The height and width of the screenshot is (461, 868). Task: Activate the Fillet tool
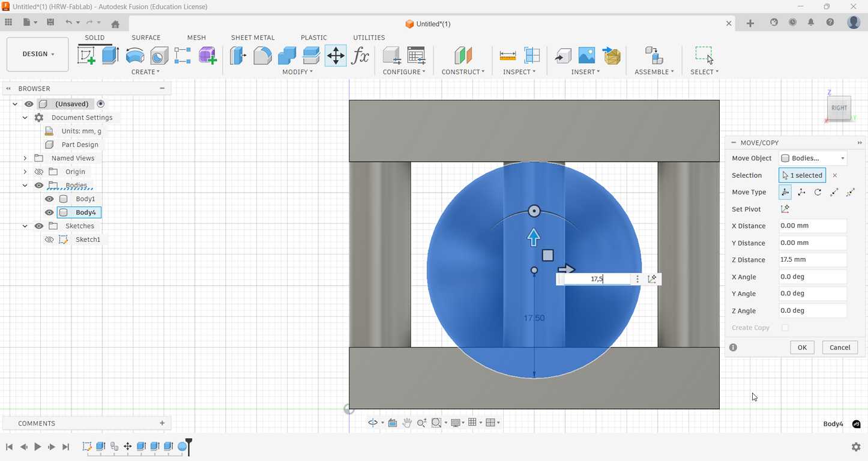(x=262, y=56)
